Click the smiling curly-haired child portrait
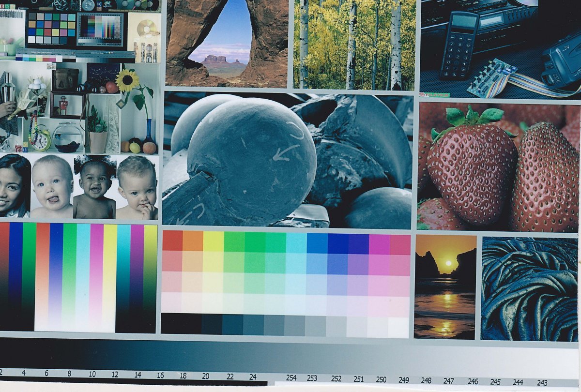The image size is (581, 392). [x=94, y=188]
